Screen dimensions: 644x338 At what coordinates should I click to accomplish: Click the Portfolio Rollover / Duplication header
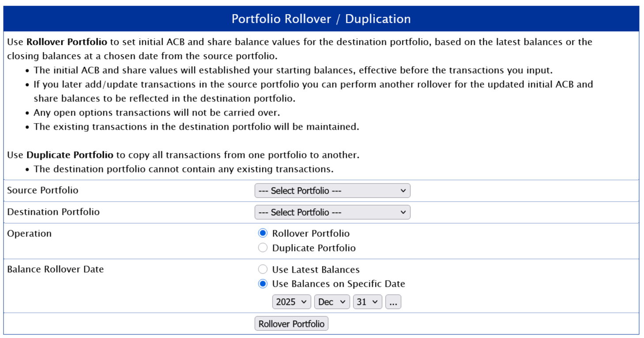321,19
